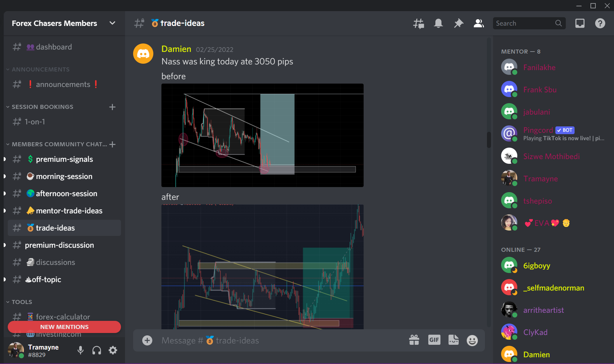Image resolution: width=614 pixels, height=364 pixels.
Task: Open User Settings gear icon
Action: [x=113, y=351]
